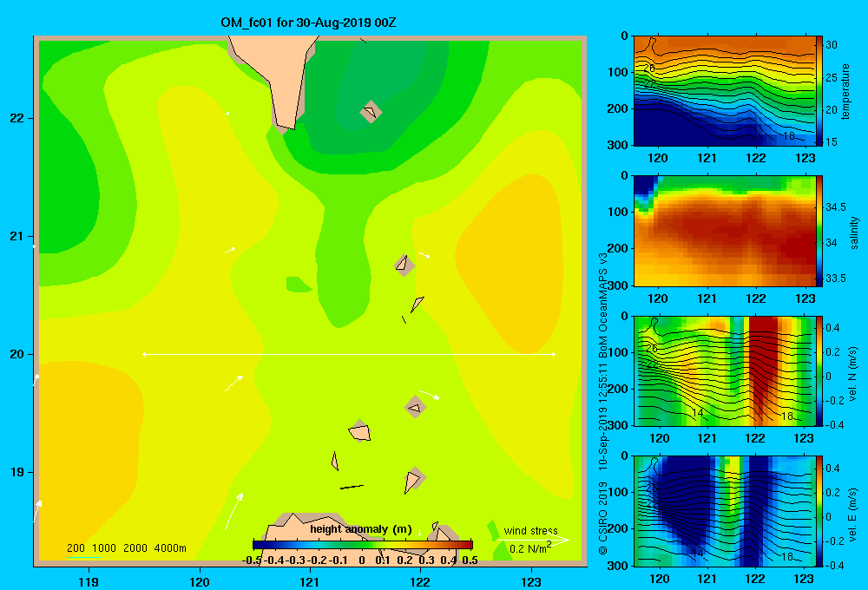The height and width of the screenshot is (590, 868).
Task: Click the "2000" depth contour legend entry
Action: [x=135, y=548]
